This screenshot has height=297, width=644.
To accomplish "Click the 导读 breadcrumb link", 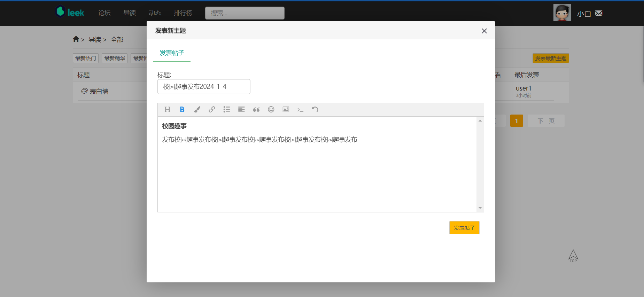I will click(95, 40).
